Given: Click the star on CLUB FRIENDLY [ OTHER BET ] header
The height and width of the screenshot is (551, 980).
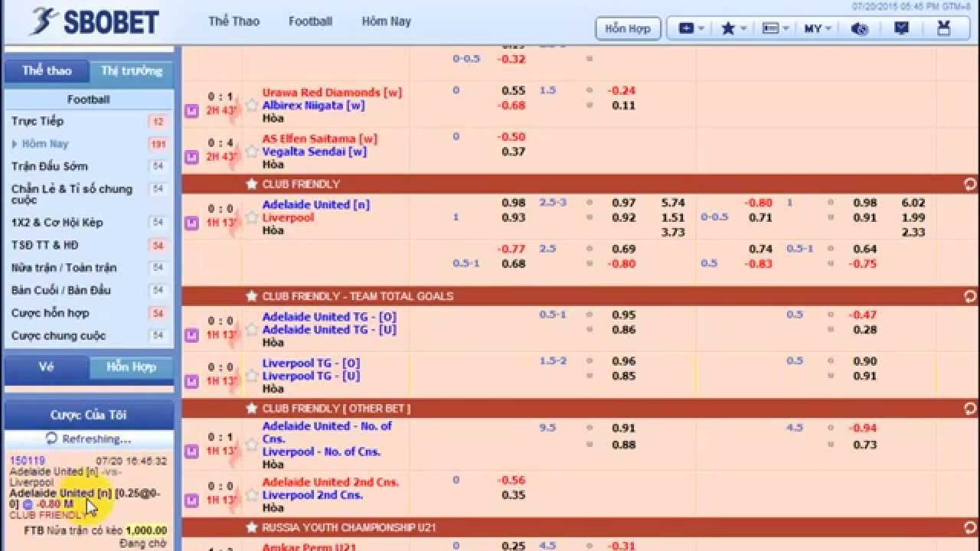Looking at the screenshot, I should pyautogui.click(x=251, y=409).
